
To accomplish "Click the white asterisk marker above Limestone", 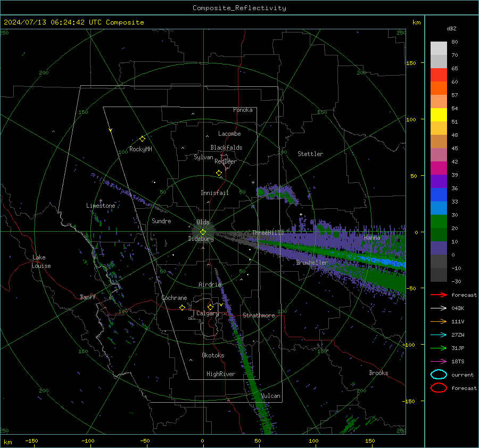I will pos(101,201).
